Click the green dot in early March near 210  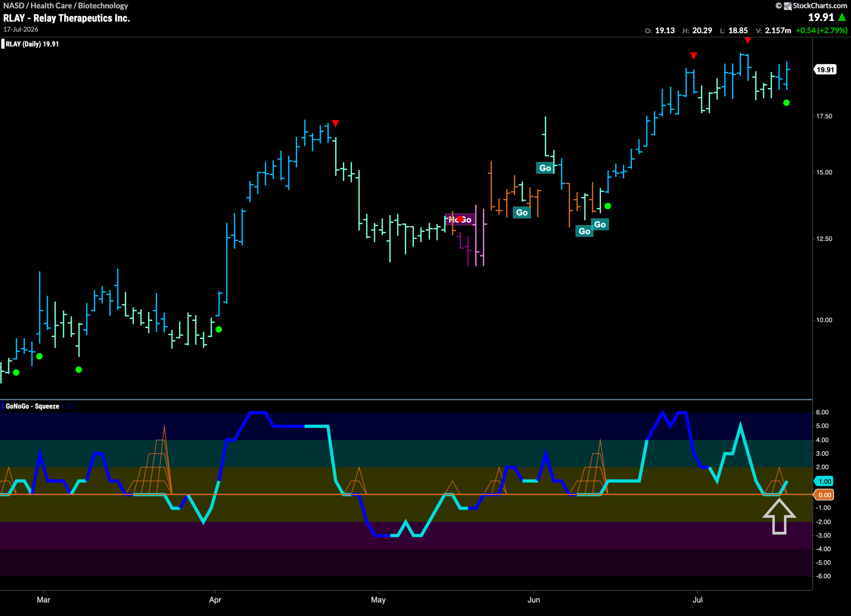click(79, 370)
